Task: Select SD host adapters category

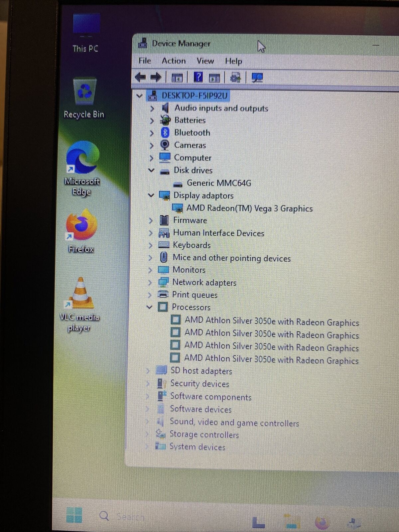Action: (201, 371)
